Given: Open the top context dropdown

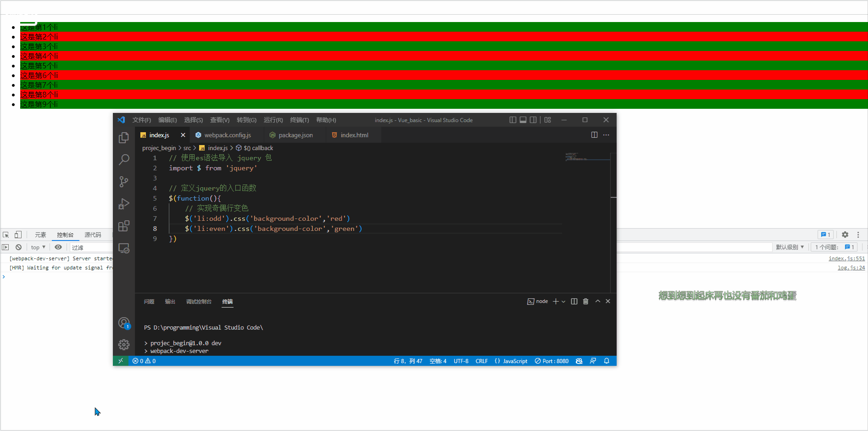Looking at the screenshot, I should coord(38,247).
